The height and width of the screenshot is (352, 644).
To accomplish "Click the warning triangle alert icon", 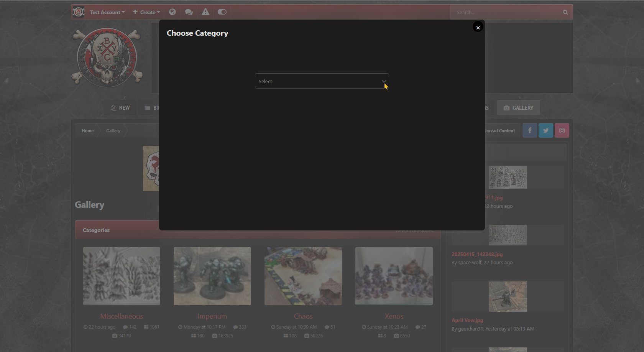I will point(205,12).
